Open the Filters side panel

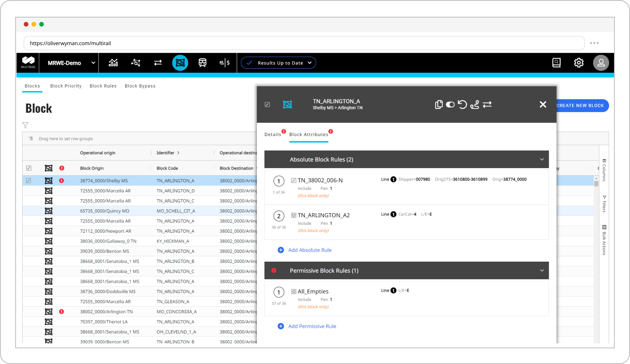pyautogui.click(x=604, y=204)
